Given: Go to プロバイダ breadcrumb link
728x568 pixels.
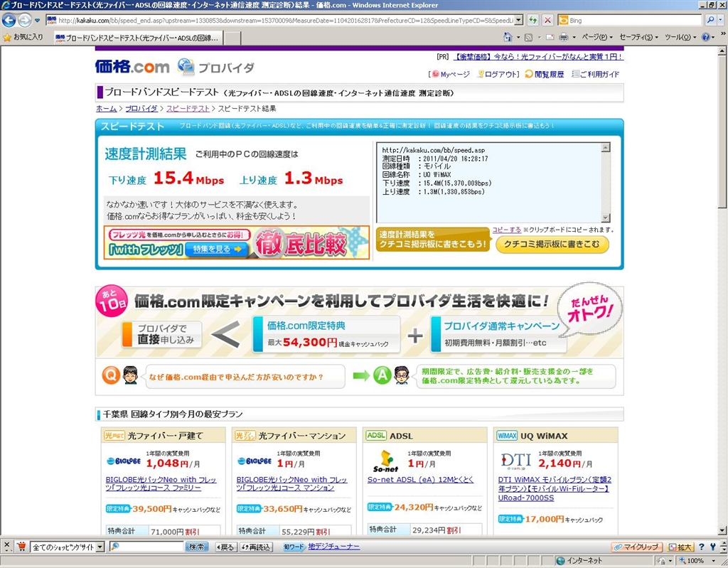Looking at the screenshot, I should point(141,108).
